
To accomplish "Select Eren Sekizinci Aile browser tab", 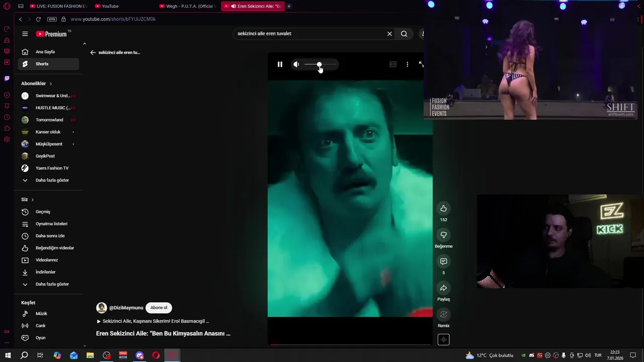I will (253, 6).
